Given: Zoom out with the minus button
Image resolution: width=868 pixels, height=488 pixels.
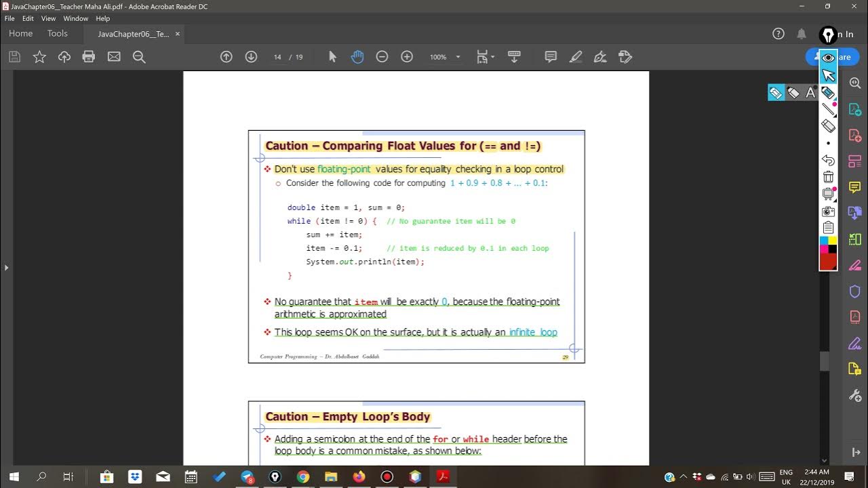Looking at the screenshot, I should pos(382,57).
